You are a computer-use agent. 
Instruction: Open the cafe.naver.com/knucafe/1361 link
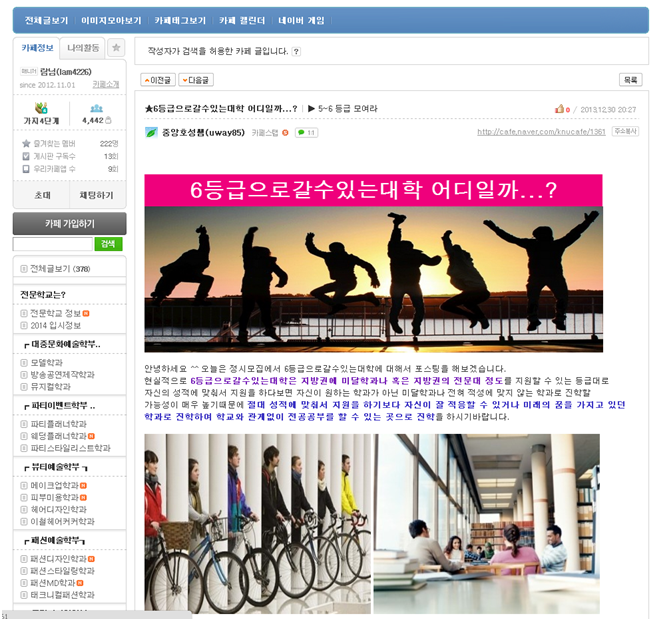click(541, 132)
